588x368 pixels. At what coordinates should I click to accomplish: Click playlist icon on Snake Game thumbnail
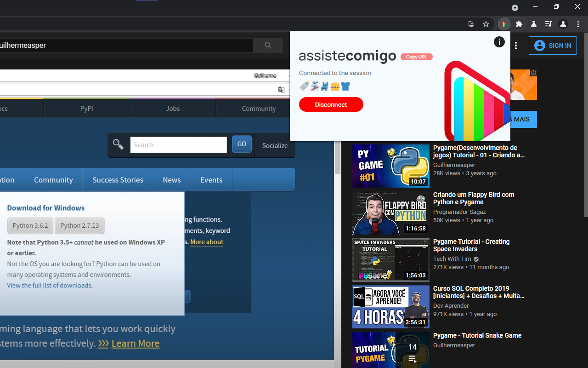412,359
